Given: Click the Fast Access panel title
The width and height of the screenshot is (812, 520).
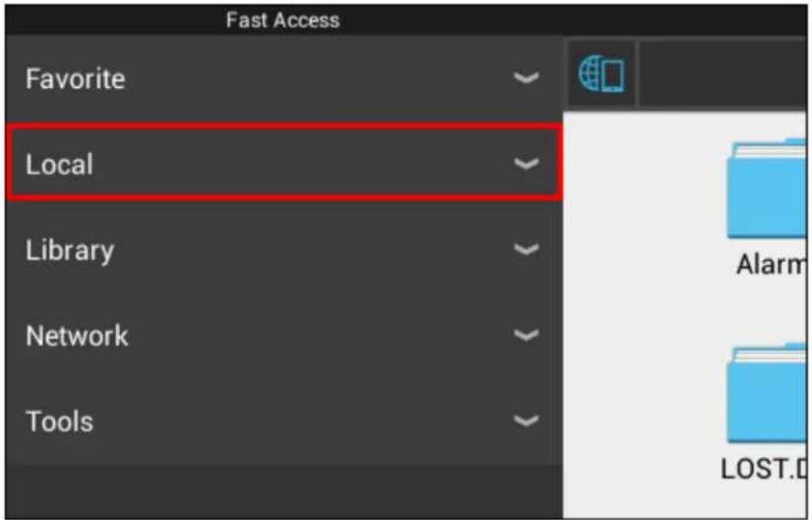Looking at the screenshot, I should click(x=283, y=20).
